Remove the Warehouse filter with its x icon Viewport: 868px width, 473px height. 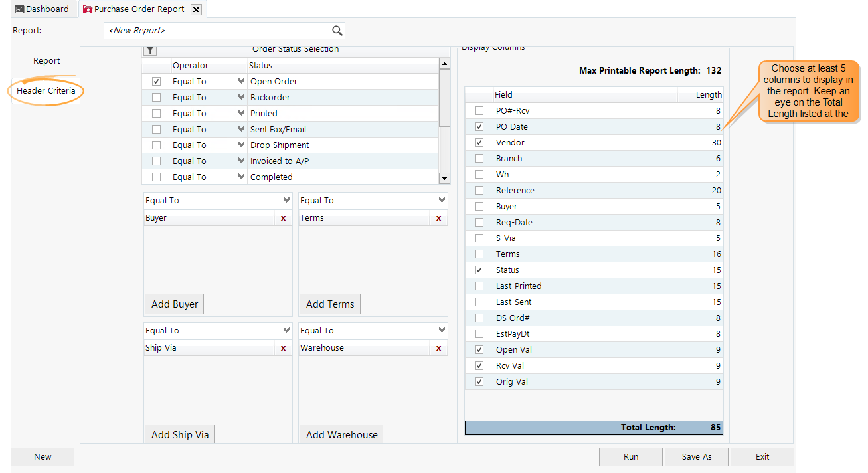(x=438, y=347)
